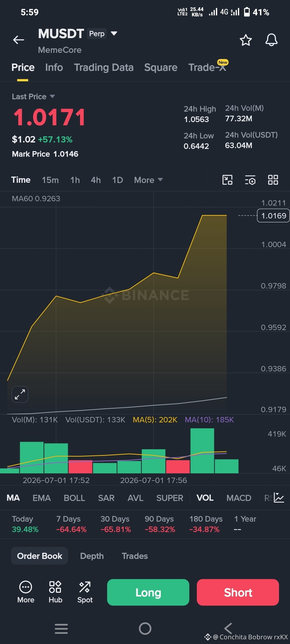Image resolution: width=290 pixels, height=644 pixels.
Task: Tap the Android back chevron button
Action: (228, 628)
